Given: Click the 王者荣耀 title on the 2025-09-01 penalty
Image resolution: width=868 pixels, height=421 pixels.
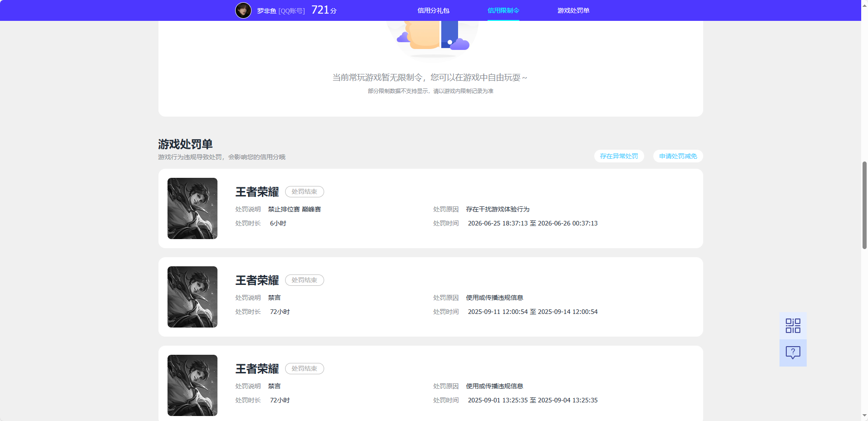Looking at the screenshot, I should (x=257, y=369).
